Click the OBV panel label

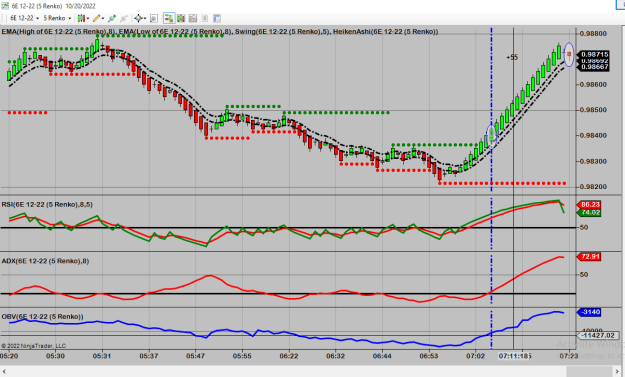pos(42,316)
